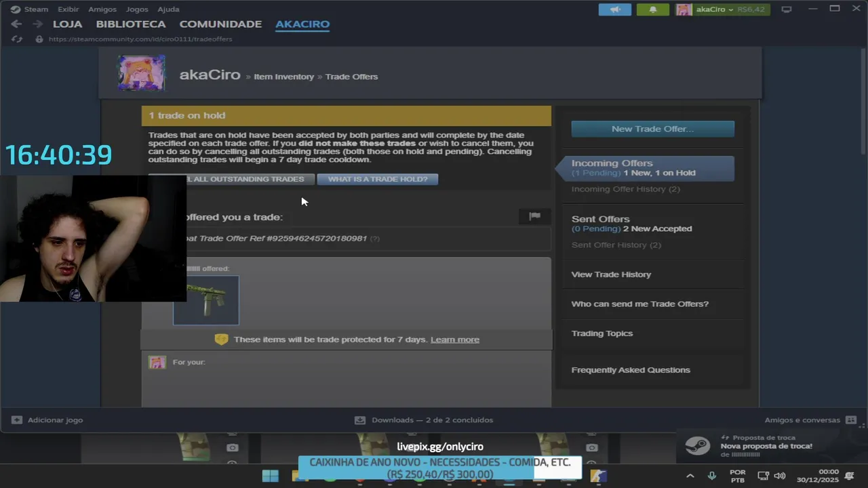
Task: Inspect the offered green weapon skin item
Action: [206, 300]
